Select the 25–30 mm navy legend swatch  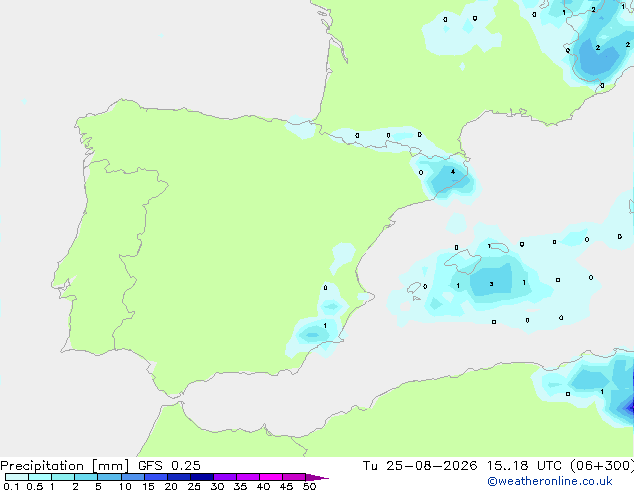click(202, 477)
